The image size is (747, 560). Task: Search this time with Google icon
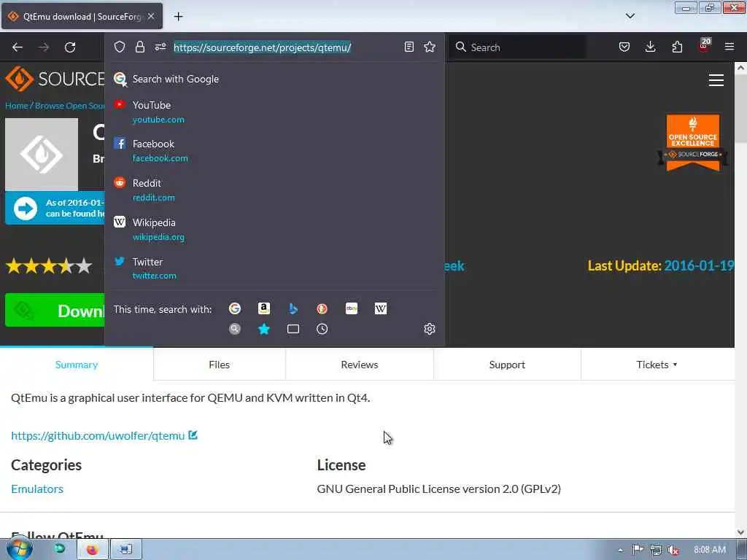pos(235,308)
